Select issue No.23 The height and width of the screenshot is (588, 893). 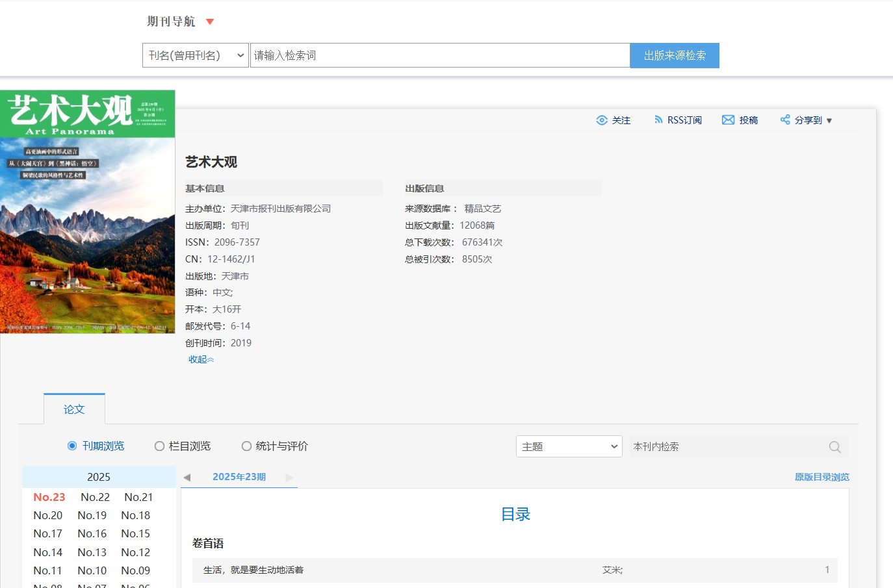[49, 497]
